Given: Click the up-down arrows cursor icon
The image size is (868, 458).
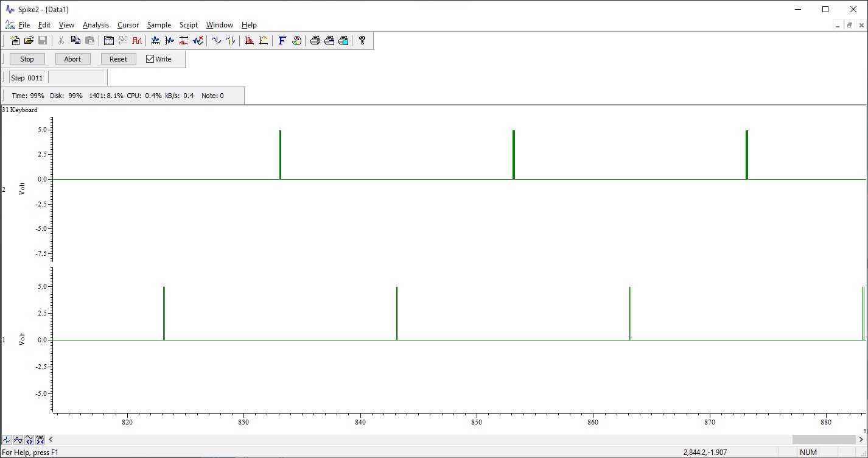Looking at the screenshot, I should click(231, 41).
